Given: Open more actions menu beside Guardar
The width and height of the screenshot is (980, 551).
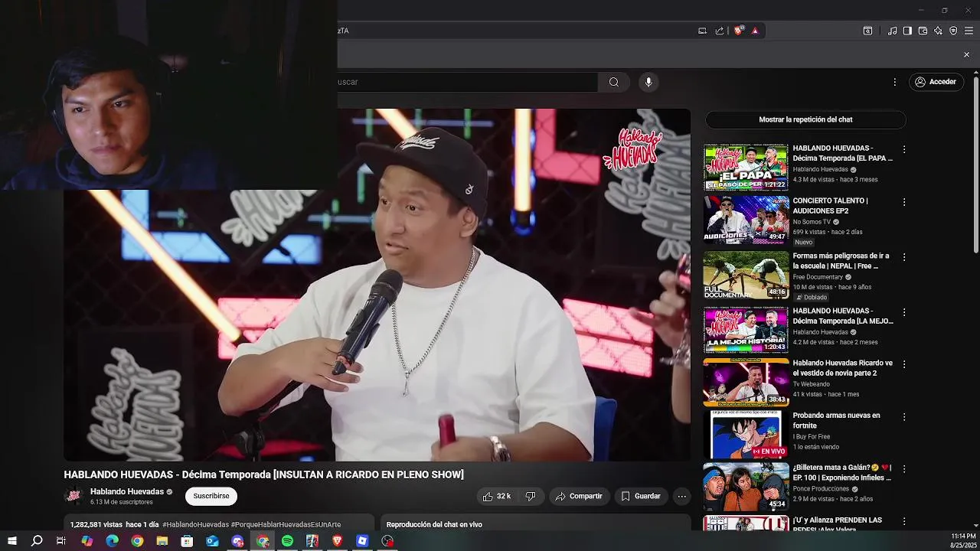Looking at the screenshot, I should [681, 496].
